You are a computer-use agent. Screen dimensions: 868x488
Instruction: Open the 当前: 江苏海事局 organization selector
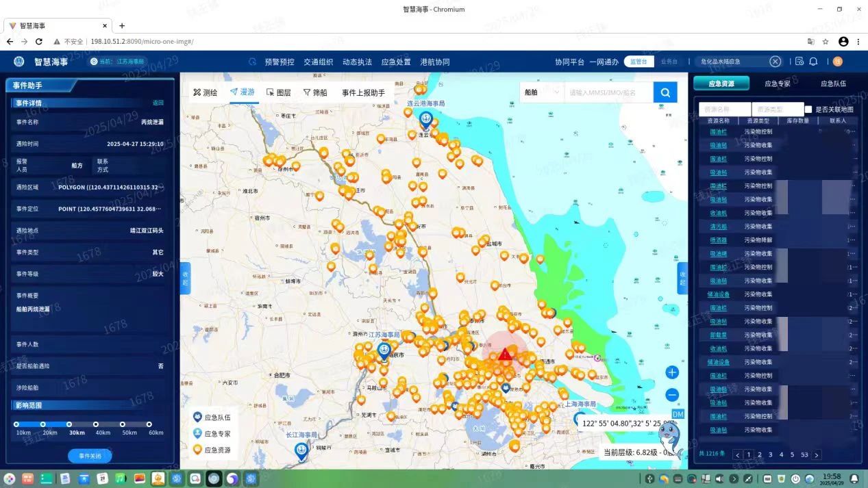pyautogui.click(x=118, y=62)
